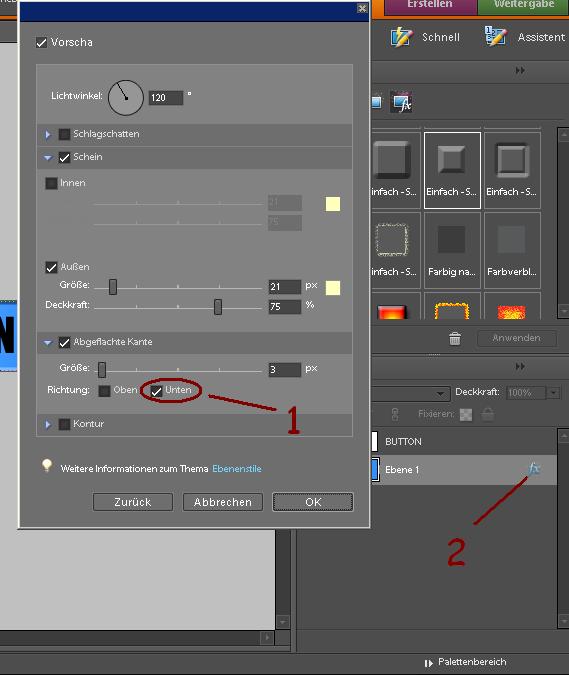Collapse the effects panel double-arrow icon
The image size is (569, 675).
[520, 70]
